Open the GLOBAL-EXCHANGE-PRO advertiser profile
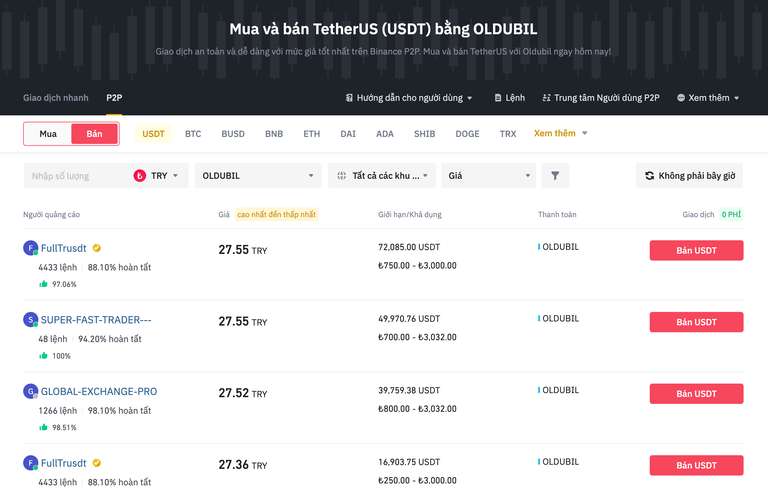The height and width of the screenshot is (492, 768). pos(98,392)
